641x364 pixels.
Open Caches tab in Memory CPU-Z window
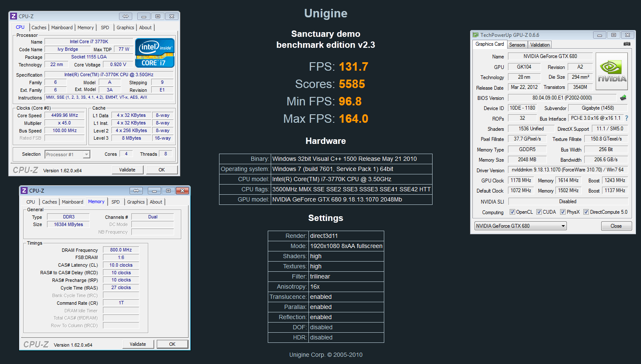(x=50, y=202)
